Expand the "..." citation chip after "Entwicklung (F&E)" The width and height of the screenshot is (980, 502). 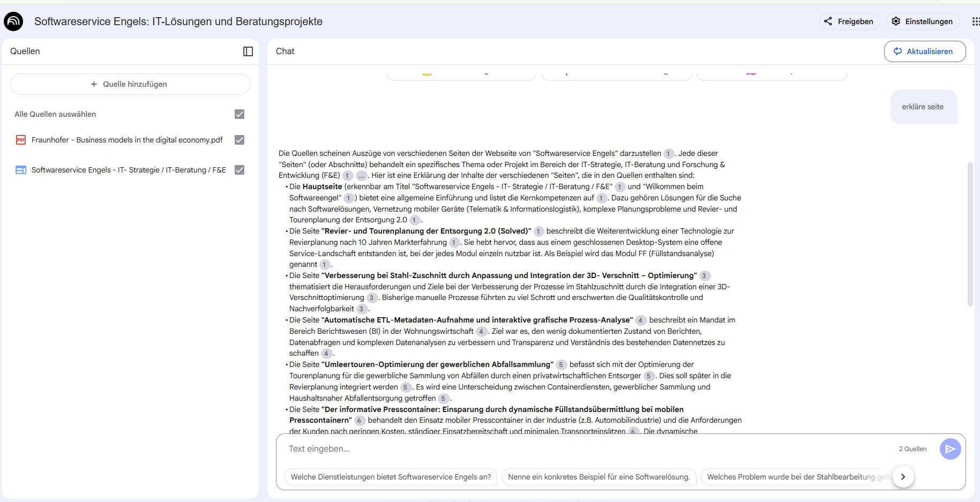point(362,176)
